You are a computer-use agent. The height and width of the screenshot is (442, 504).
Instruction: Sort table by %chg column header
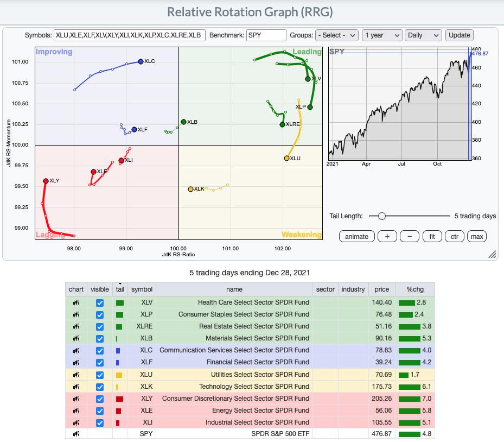click(415, 289)
